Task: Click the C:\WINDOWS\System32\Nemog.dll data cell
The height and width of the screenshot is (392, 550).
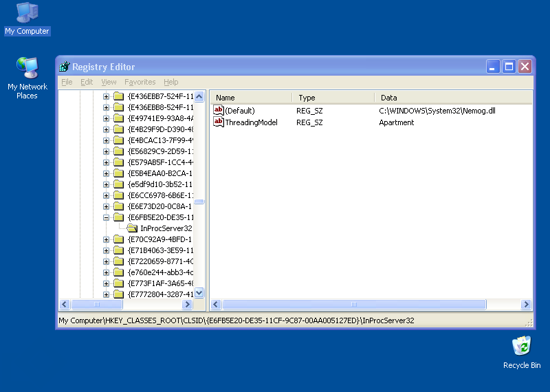Action: pyautogui.click(x=437, y=111)
